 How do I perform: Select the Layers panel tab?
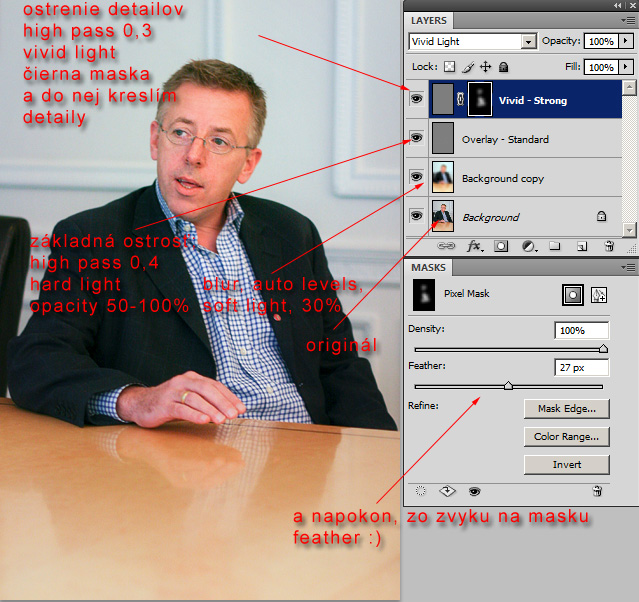(x=429, y=20)
